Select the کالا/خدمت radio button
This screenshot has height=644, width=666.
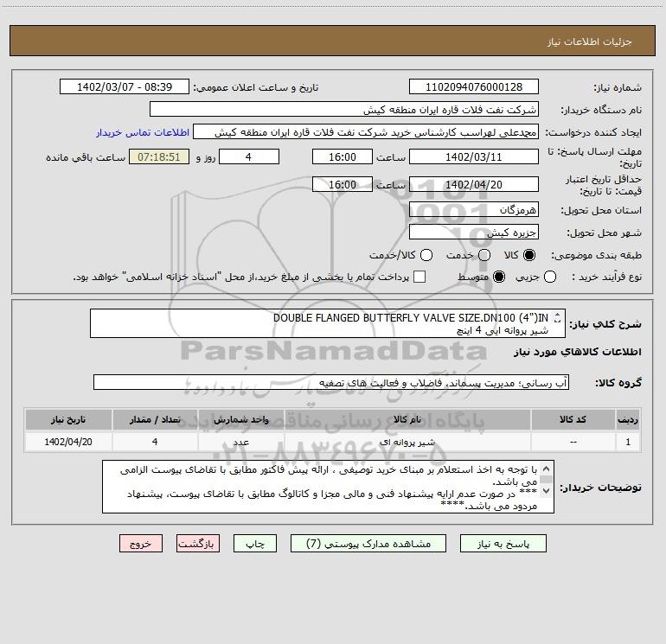click(426, 255)
